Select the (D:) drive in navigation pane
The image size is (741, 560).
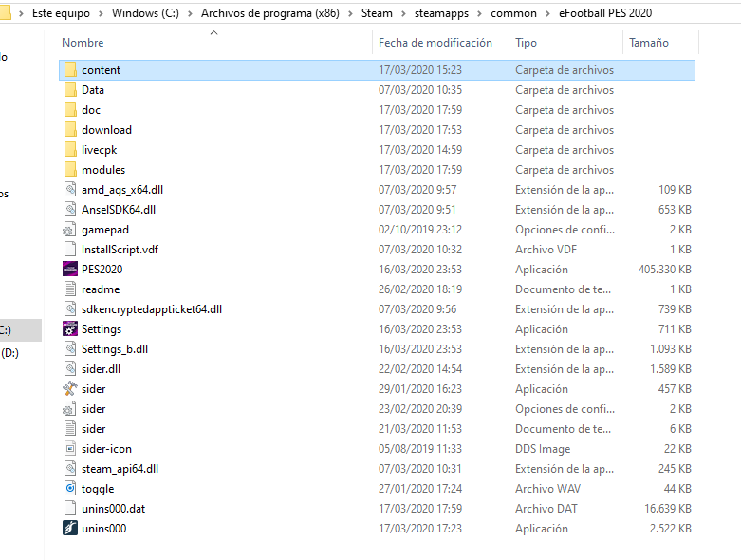[9, 353]
